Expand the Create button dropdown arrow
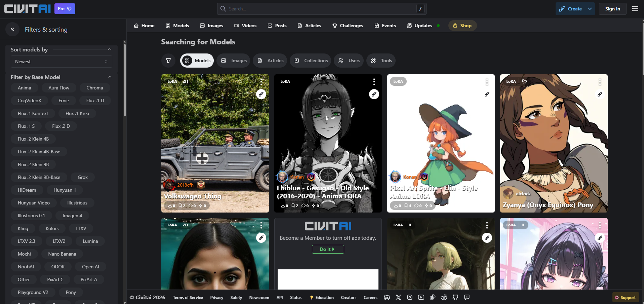The image size is (644, 304). click(x=590, y=9)
